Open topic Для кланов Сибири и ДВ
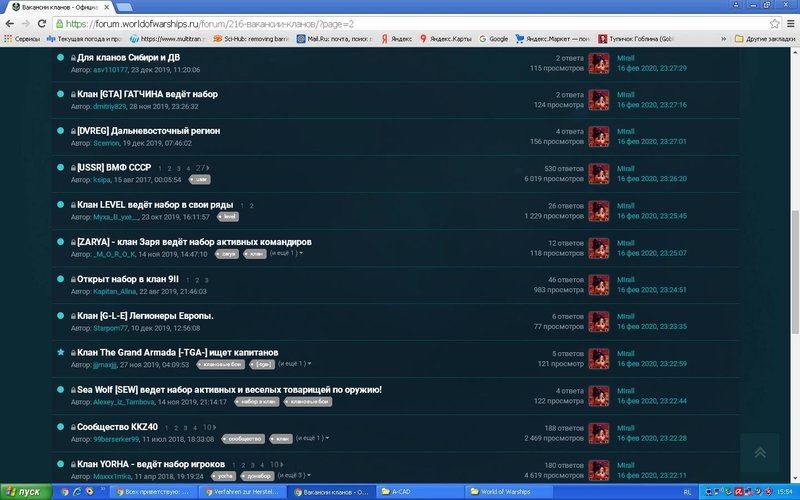Viewport: 800px width, 500px height. [128, 57]
